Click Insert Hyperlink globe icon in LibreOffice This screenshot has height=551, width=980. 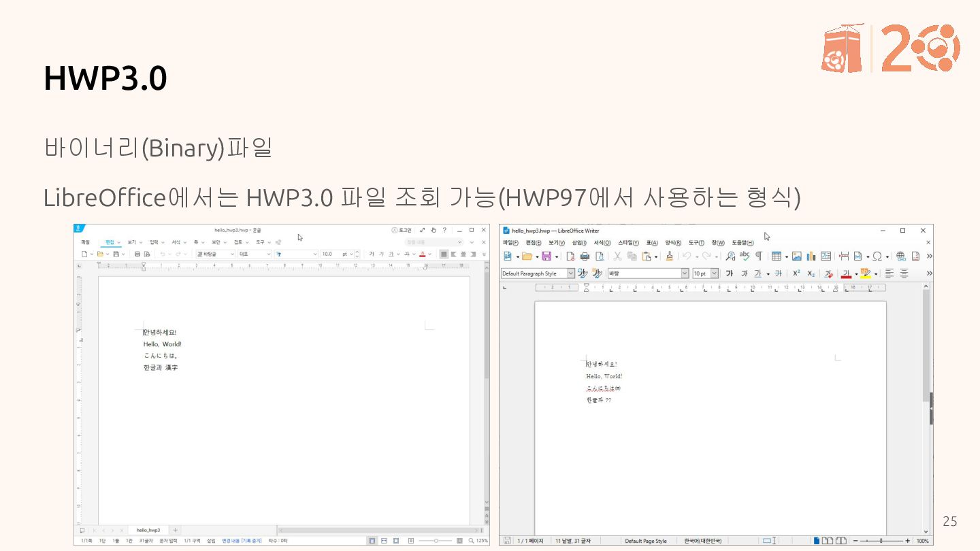click(901, 256)
